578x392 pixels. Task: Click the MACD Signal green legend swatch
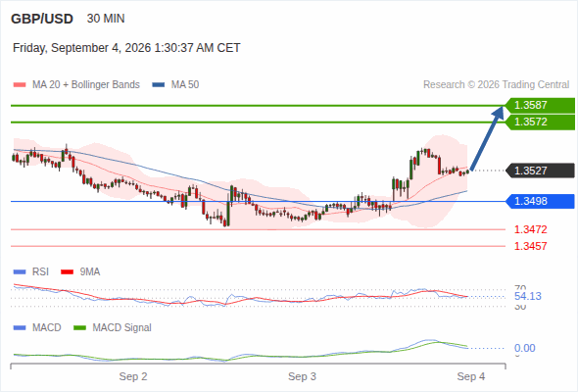(x=79, y=328)
